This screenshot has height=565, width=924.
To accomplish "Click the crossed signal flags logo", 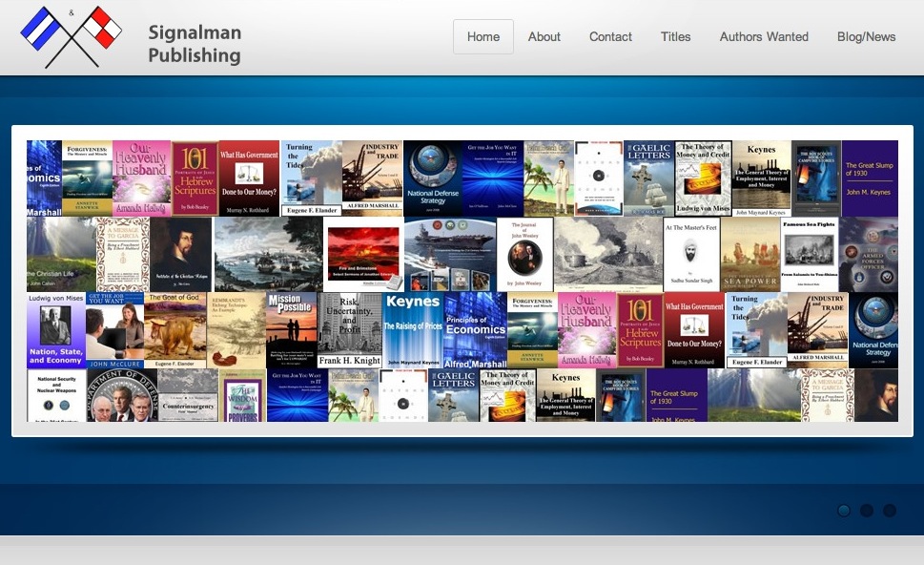I will tap(72, 36).
